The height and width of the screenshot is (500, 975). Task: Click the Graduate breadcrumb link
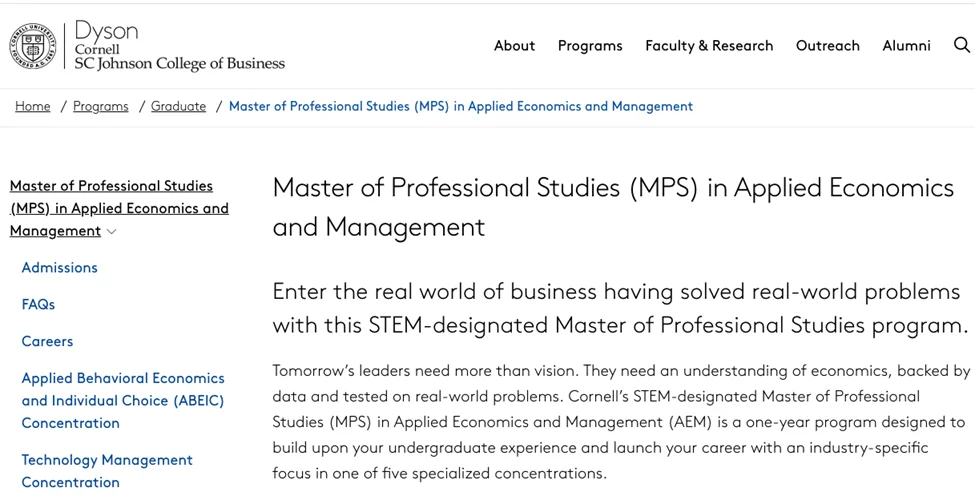178,106
